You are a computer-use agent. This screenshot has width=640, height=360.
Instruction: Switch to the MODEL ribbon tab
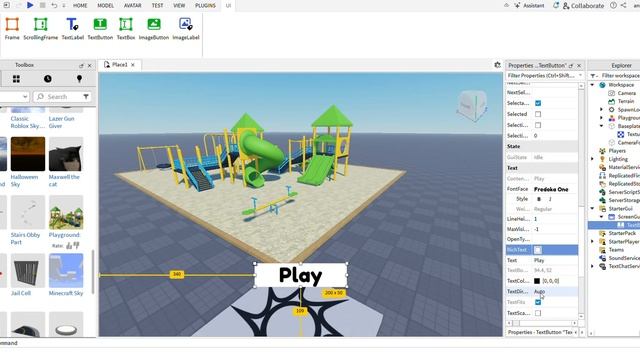[105, 6]
